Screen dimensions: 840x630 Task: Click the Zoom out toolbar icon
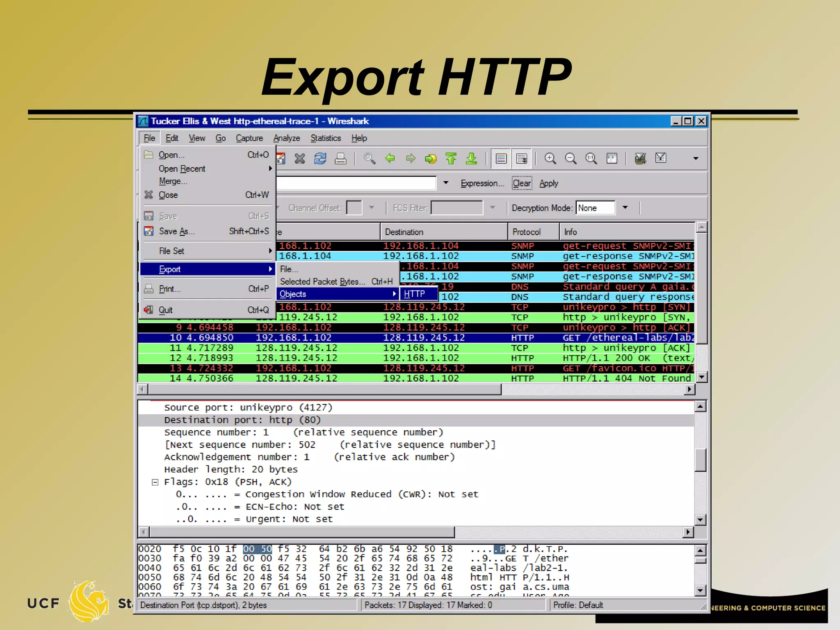tap(571, 158)
